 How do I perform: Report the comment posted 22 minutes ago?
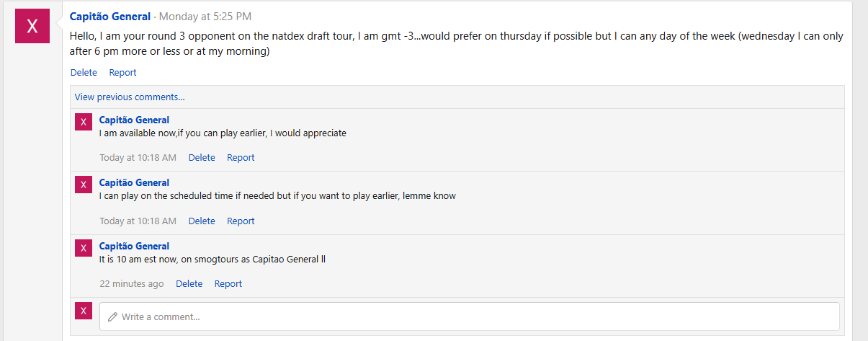click(228, 283)
